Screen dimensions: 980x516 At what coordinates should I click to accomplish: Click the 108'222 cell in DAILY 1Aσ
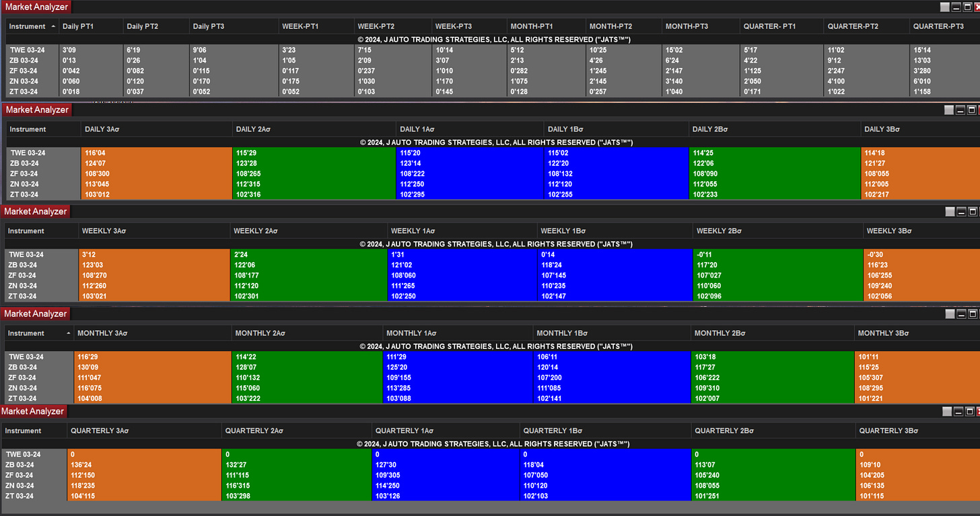470,174
